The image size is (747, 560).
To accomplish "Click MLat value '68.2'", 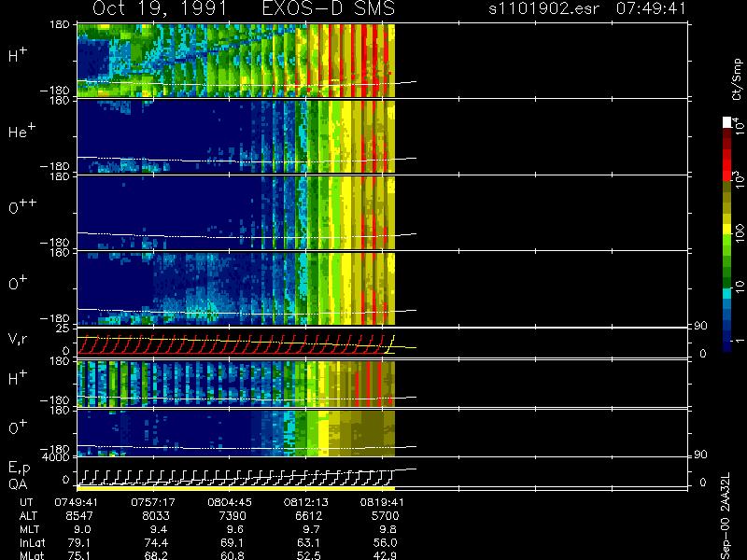I will click(156, 555).
